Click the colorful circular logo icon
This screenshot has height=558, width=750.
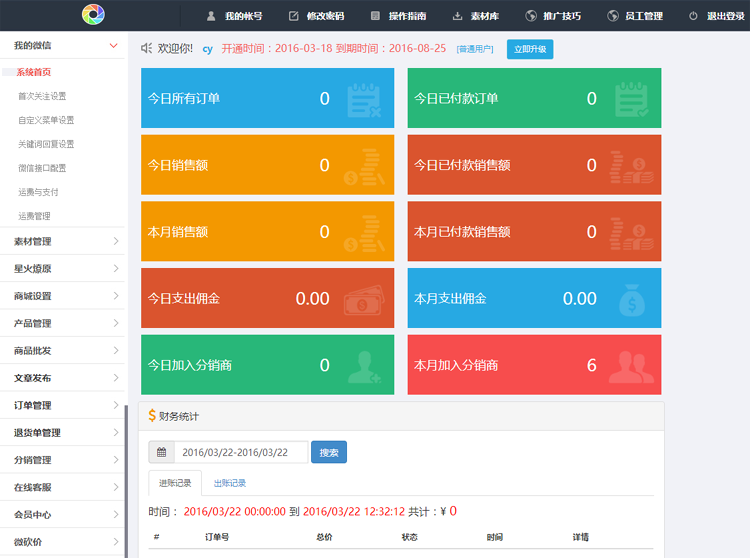(x=93, y=15)
